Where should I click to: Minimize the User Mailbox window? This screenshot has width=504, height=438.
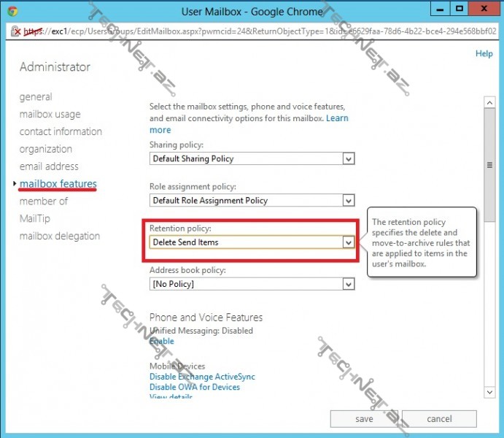[440, 9]
